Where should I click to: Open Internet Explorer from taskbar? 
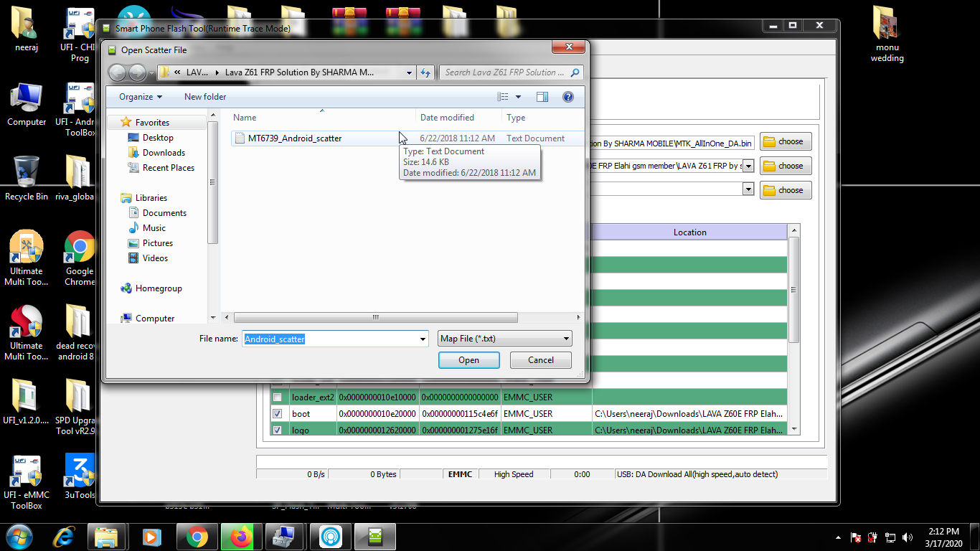coord(65,537)
